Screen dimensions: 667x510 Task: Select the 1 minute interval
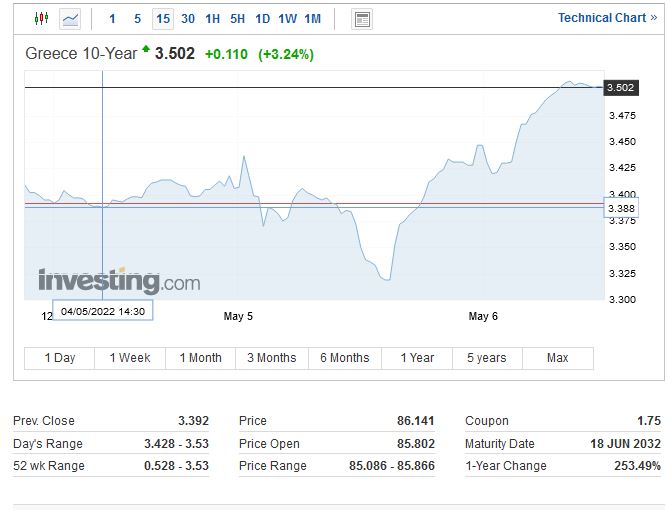coord(112,19)
